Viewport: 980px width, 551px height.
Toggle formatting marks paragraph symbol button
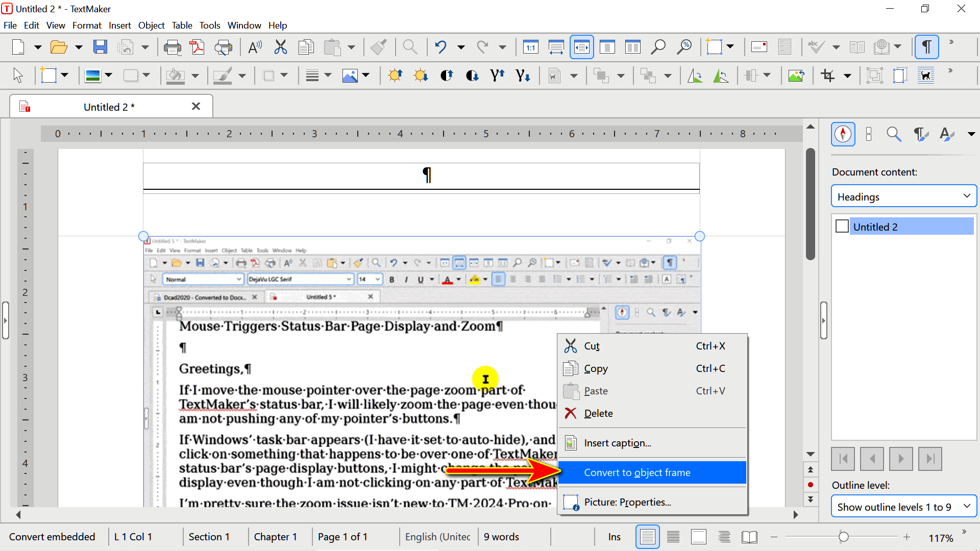(x=926, y=47)
